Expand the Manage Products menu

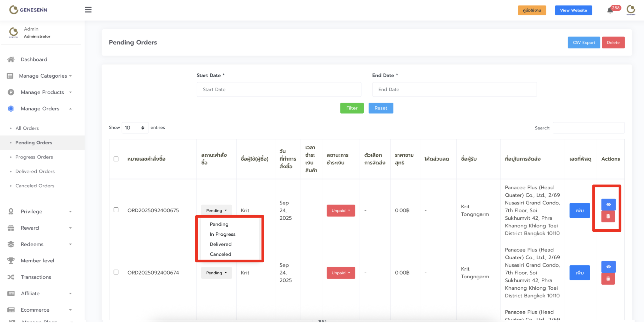(42, 92)
